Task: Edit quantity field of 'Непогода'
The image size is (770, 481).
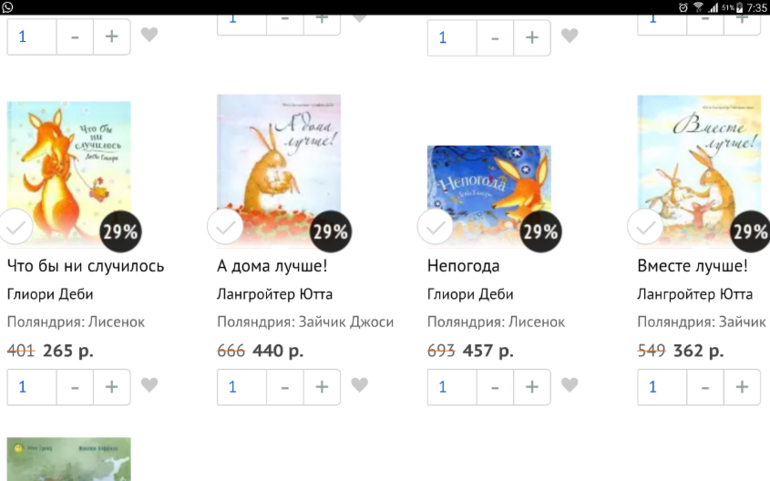Action: 452,387
